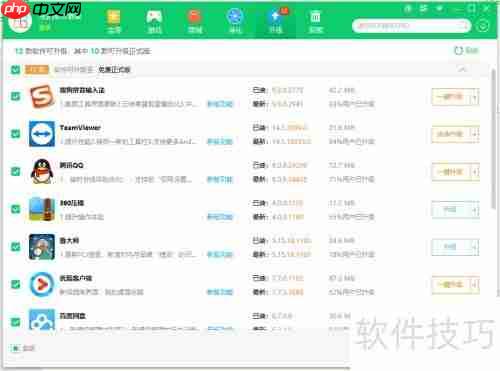Open the 新版功能 link for 360压缩
The image size is (500, 371).
[x=220, y=217]
